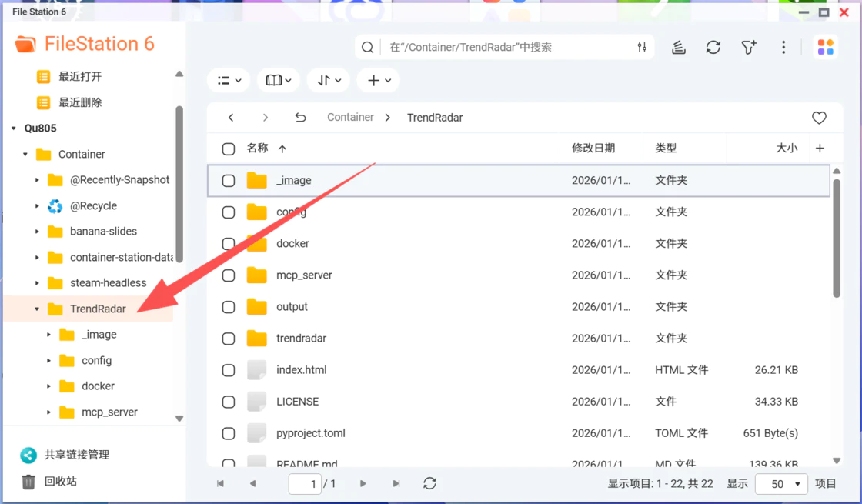Check the pyproject.toml checkbox
862x504 pixels.
229,434
